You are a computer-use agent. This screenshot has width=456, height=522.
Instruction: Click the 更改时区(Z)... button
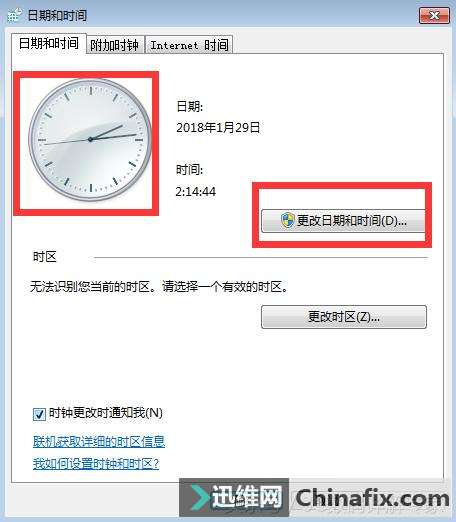(x=344, y=317)
